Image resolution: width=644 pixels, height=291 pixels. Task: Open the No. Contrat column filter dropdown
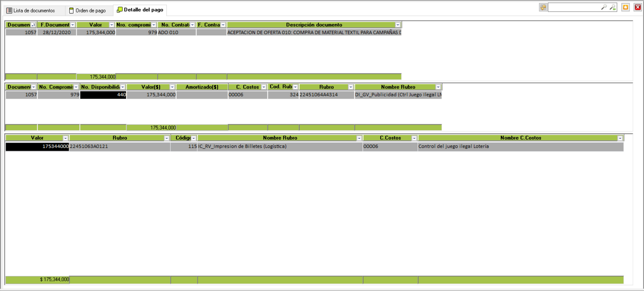pos(192,25)
